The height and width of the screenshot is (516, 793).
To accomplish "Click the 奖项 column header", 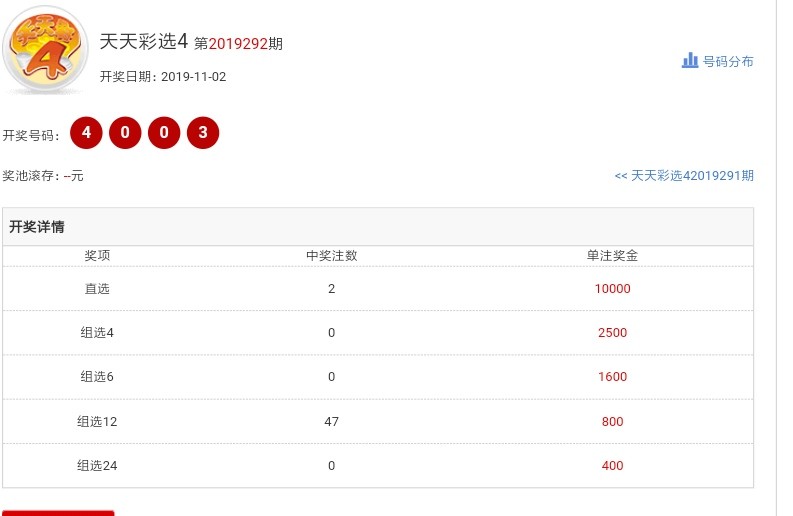I will 97,256.
